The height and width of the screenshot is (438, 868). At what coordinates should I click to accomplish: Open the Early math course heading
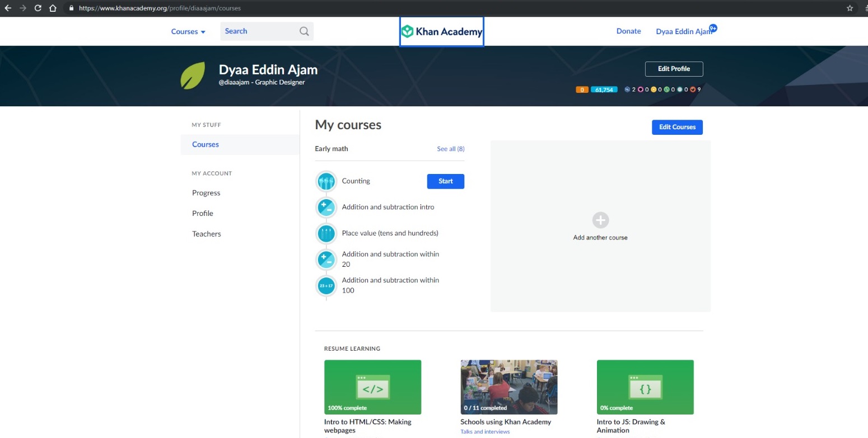coord(332,149)
